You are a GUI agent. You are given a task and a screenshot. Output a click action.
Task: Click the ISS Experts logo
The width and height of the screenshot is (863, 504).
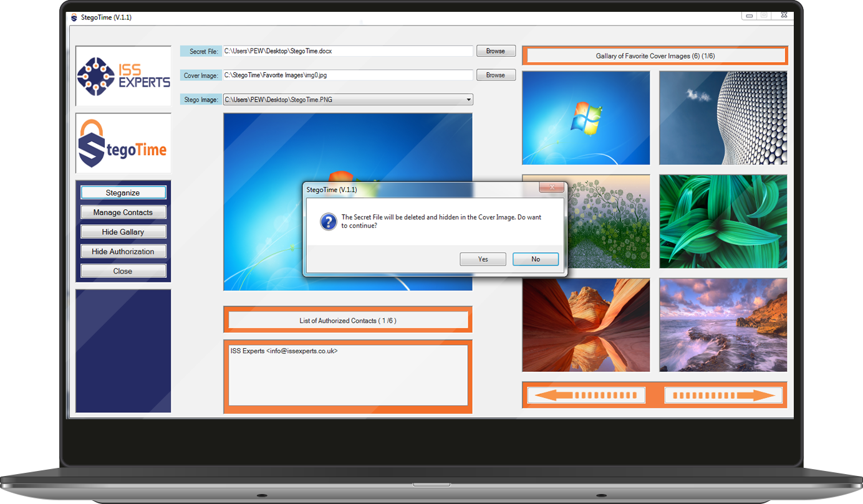pos(123,76)
